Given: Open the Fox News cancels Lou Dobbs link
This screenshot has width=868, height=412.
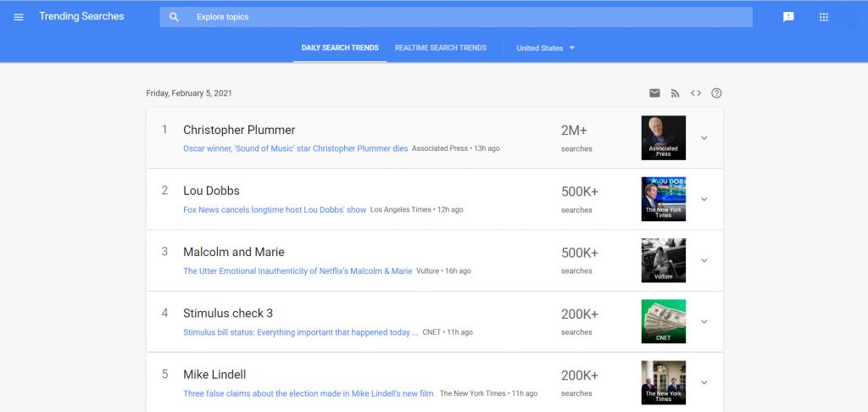Looking at the screenshot, I should tap(275, 210).
